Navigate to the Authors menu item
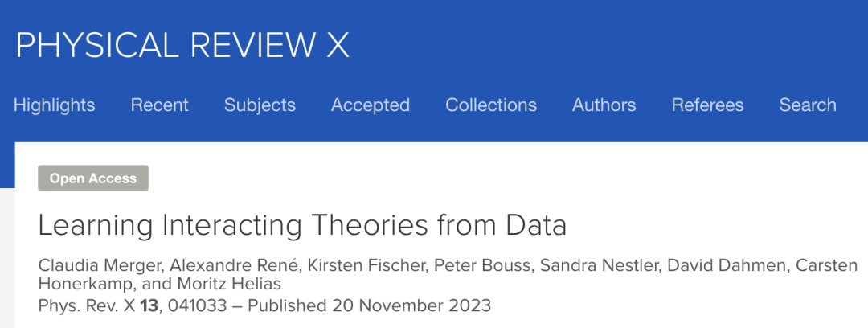868x328 pixels. (x=604, y=105)
